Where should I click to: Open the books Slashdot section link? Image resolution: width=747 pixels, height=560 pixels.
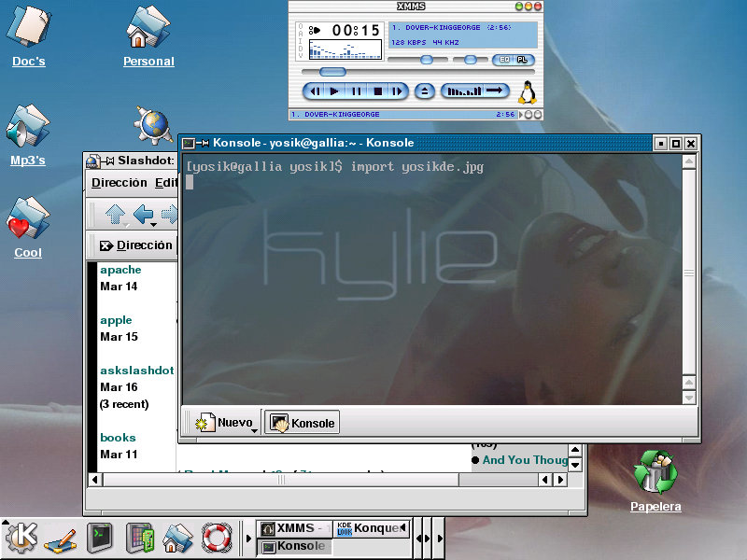[x=118, y=437]
